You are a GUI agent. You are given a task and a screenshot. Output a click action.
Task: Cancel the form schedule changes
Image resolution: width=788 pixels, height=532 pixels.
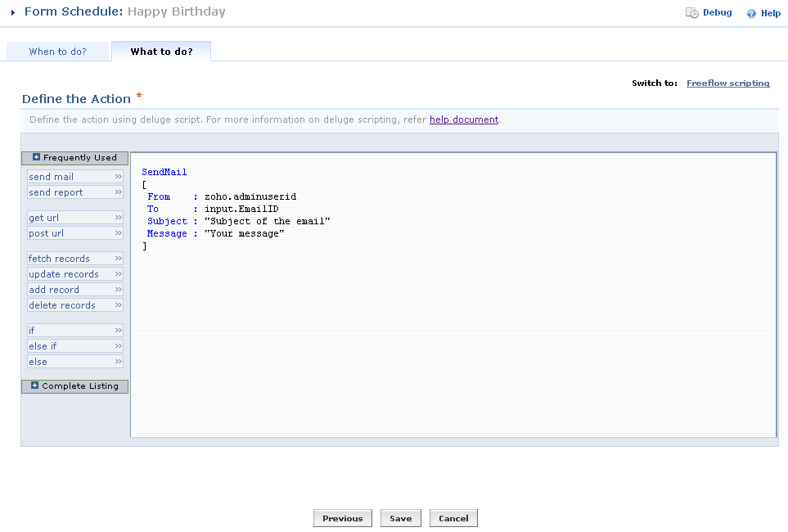pyautogui.click(x=453, y=518)
